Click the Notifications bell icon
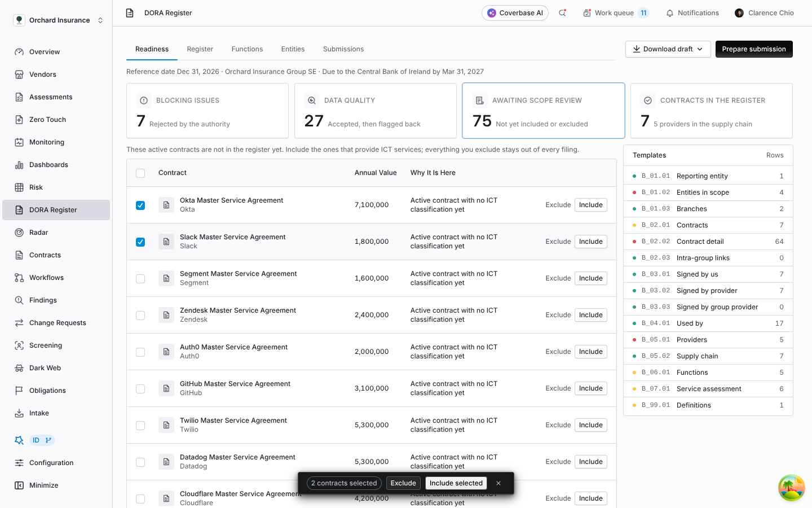Image resolution: width=812 pixels, height=508 pixels. coord(670,13)
